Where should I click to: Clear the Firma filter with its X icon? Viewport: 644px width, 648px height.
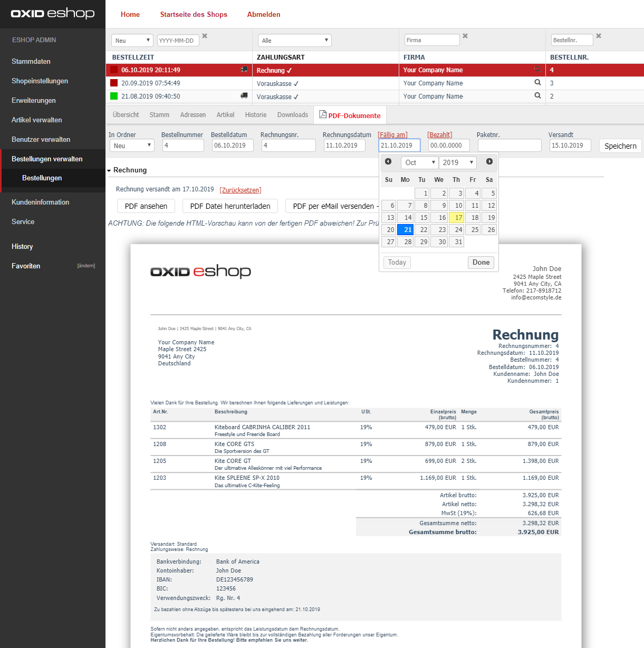[x=465, y=36]
